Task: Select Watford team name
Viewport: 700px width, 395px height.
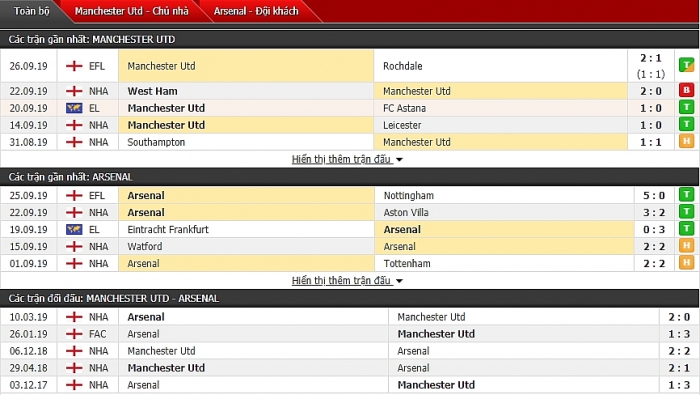Action: (x=145, y=246)
